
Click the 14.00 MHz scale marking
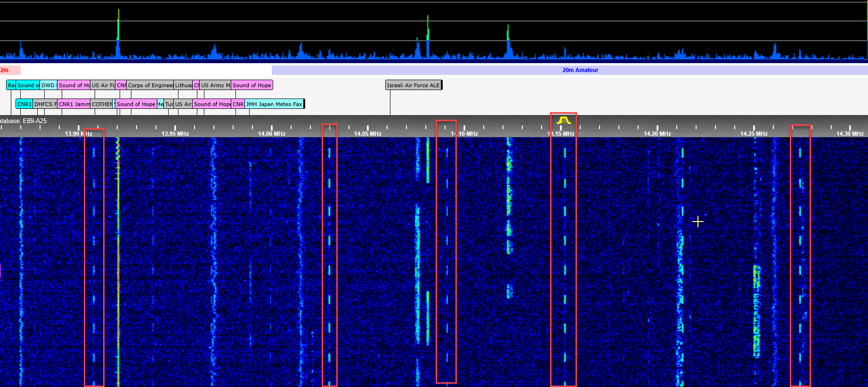[271, 134]
